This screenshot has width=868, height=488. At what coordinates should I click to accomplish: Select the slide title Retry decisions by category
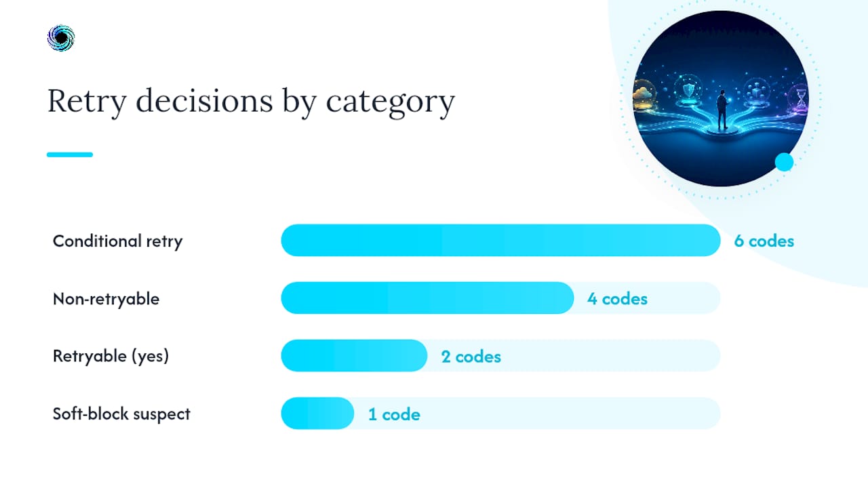point(251,102)
